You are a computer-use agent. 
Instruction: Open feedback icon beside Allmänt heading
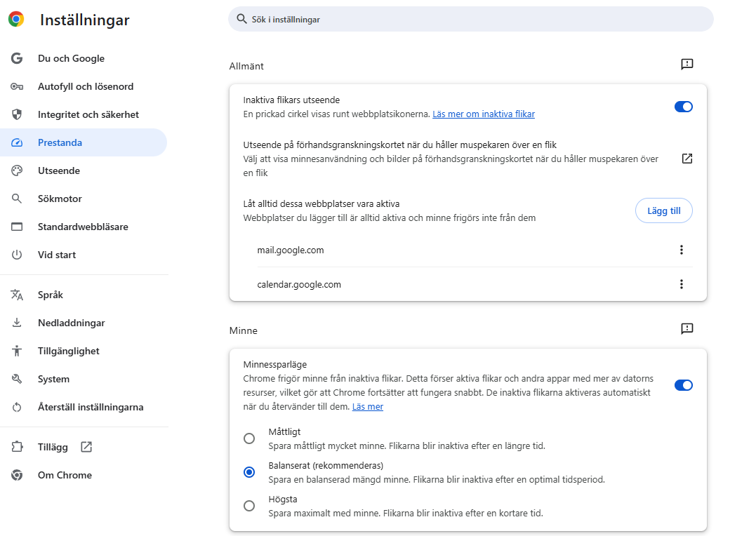pos(687,65)
